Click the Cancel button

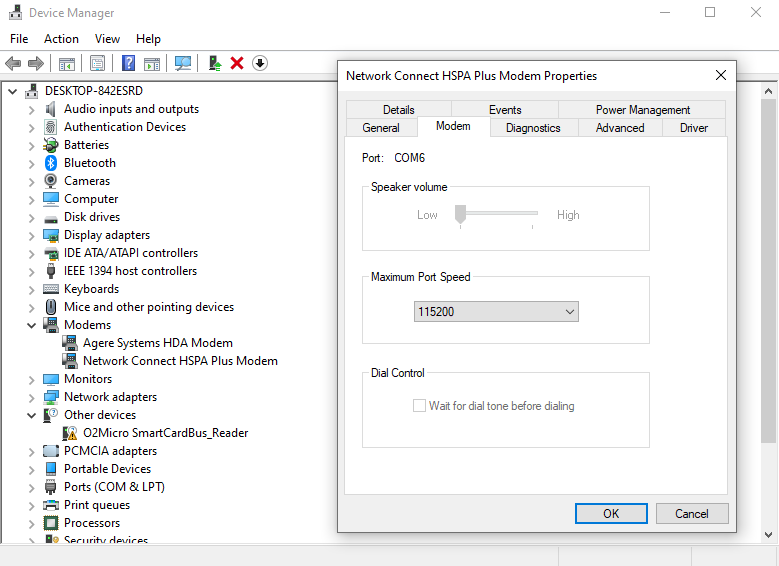(x=692, y=513)
